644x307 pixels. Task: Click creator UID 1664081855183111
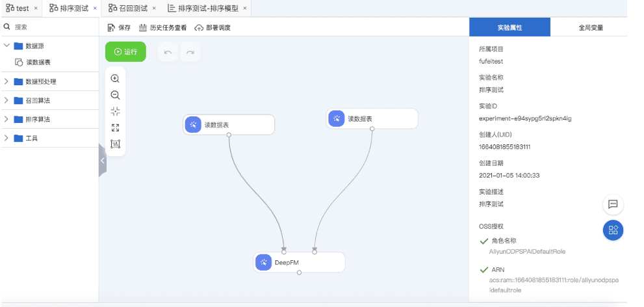[505, 147]
